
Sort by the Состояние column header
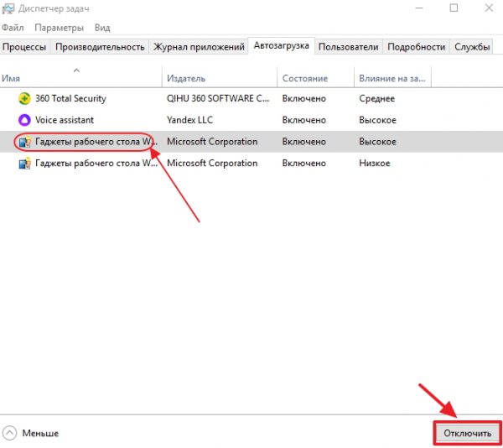click(305, 78)
